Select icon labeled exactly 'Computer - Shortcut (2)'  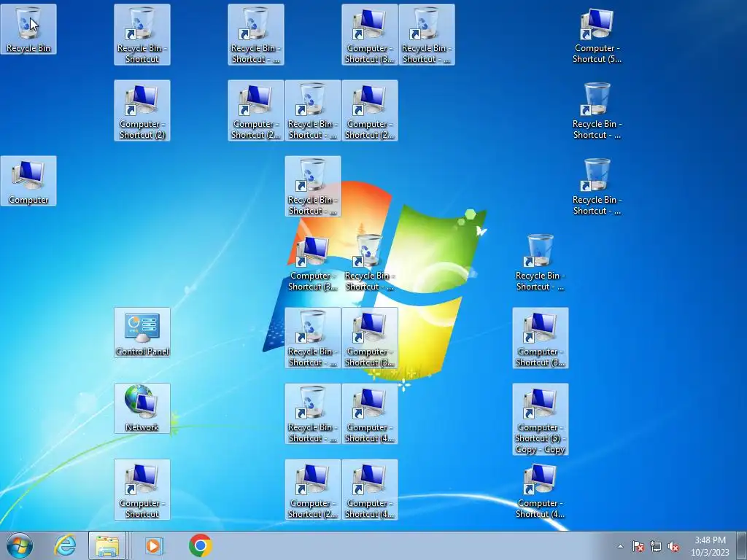142,111
